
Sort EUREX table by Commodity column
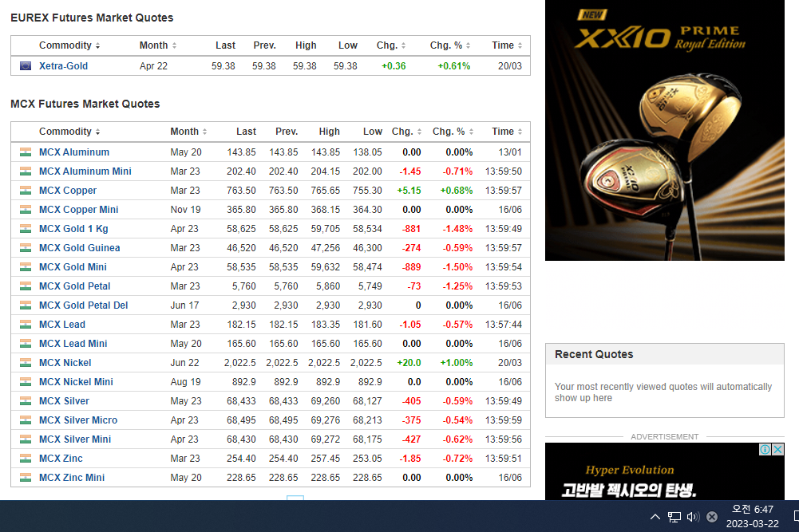(x=69, y=45)
